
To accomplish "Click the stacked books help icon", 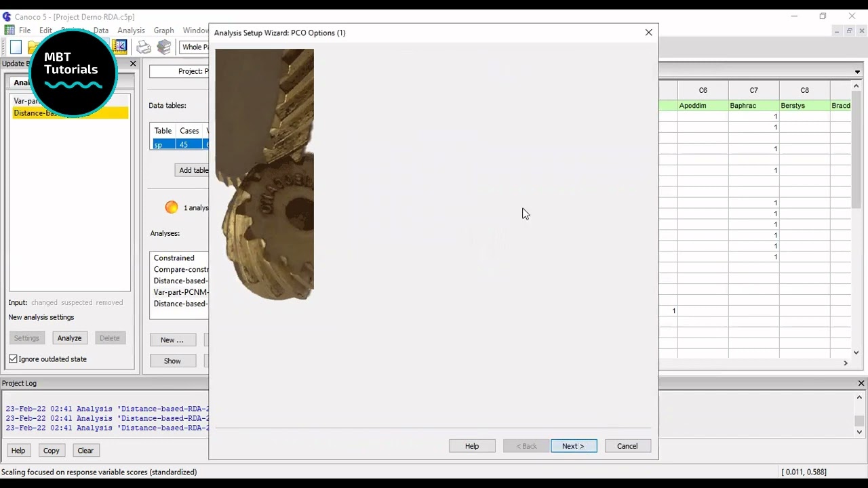I will click(x=164, y=47).
